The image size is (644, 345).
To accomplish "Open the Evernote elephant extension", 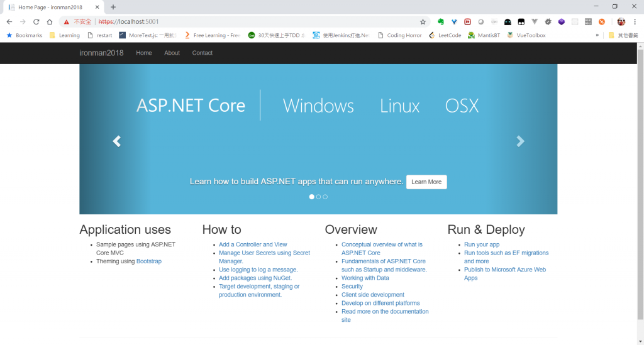I will point(441,22).
